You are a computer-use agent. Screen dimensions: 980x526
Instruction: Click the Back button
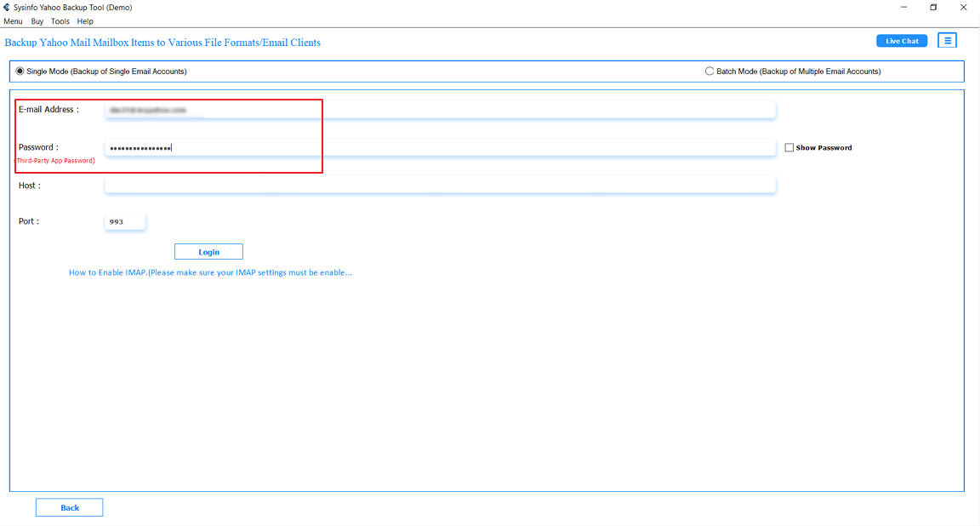coord(70,508)
